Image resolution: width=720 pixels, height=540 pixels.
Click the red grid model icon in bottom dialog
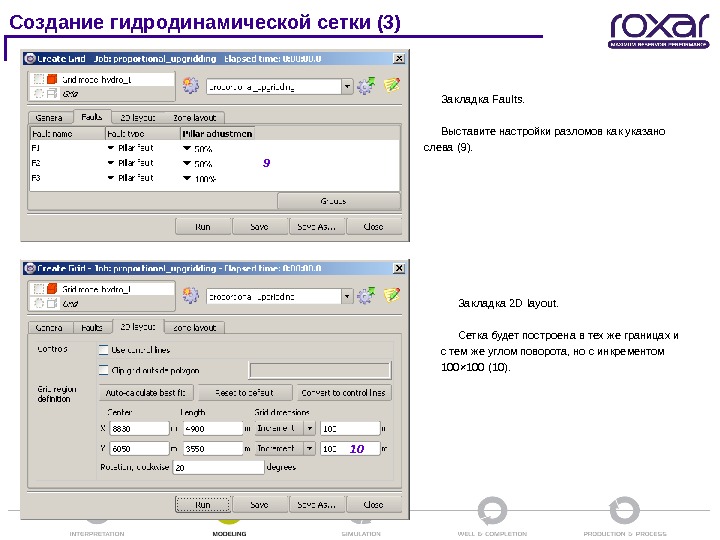point(52,288)
